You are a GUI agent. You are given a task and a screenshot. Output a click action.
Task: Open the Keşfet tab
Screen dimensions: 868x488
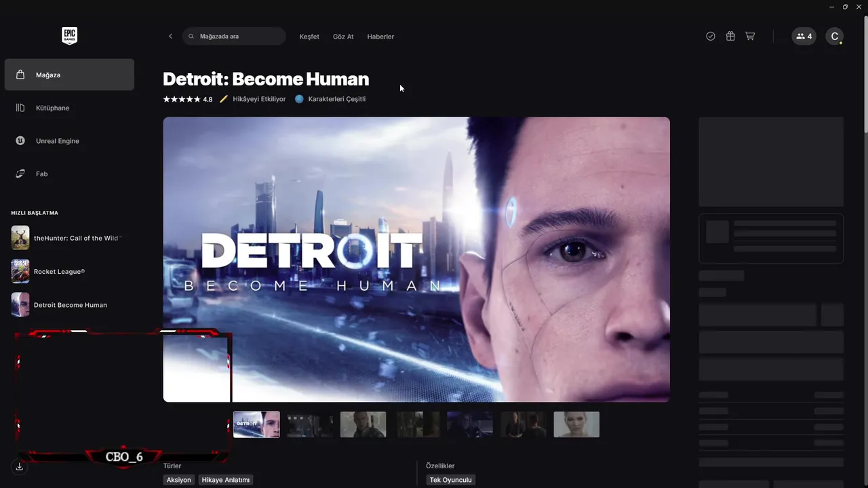point(309,37)
